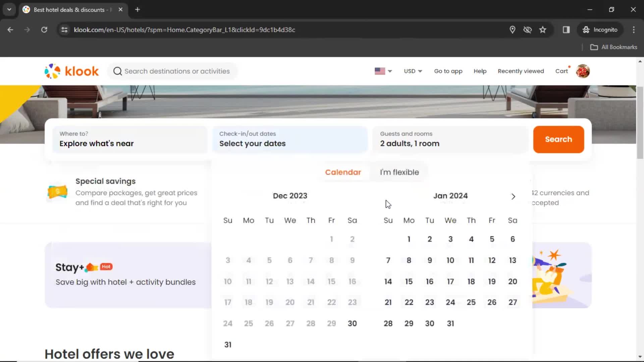Click the bookmark/favorites star icon
The height and width of the screenshot is (362, 644).
[x=542, y=29]
